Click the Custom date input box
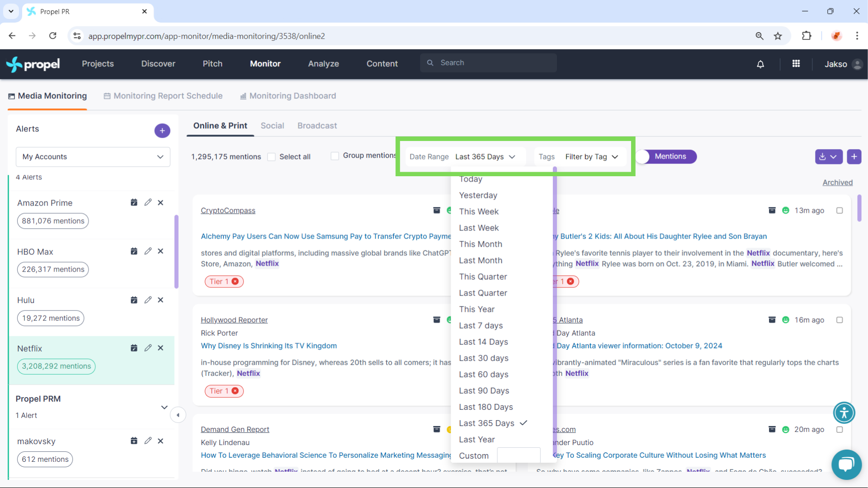 (519, 455)
